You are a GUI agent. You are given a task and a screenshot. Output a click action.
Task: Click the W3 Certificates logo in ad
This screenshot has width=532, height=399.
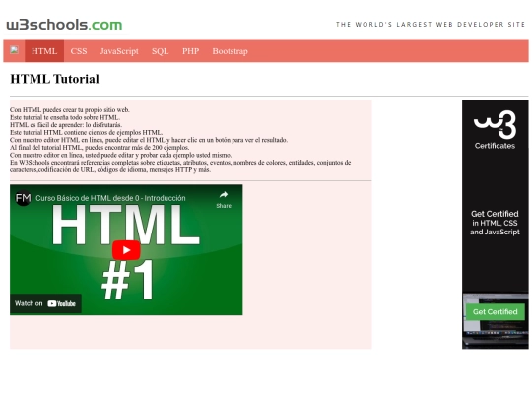(495, 130)
